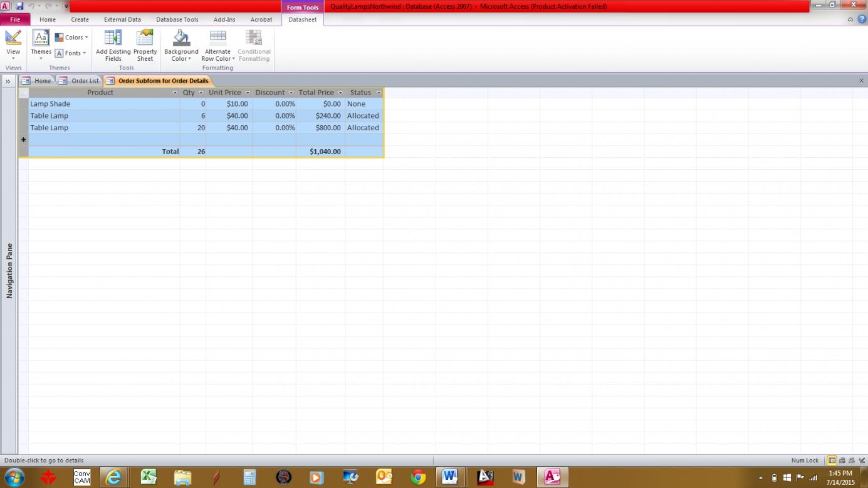Open the File tab
Viewport: 868px width, 488px height.
pos(15,19)
